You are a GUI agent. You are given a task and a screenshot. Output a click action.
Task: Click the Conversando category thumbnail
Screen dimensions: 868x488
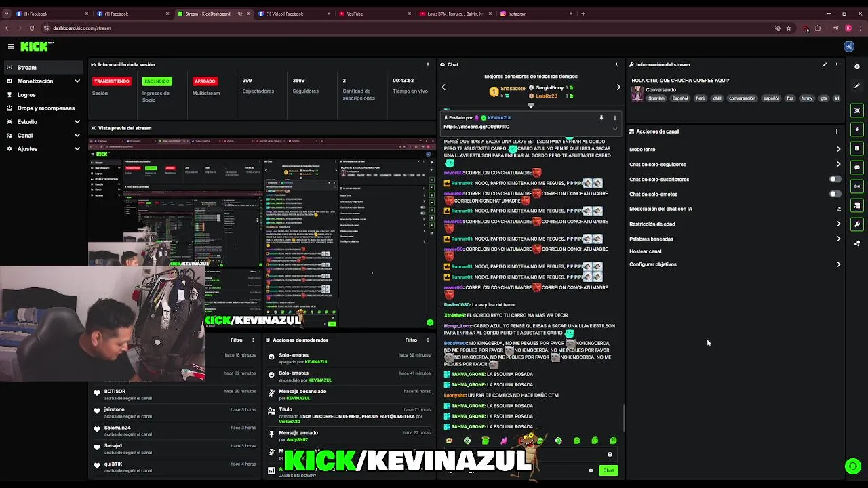[637, 94]
